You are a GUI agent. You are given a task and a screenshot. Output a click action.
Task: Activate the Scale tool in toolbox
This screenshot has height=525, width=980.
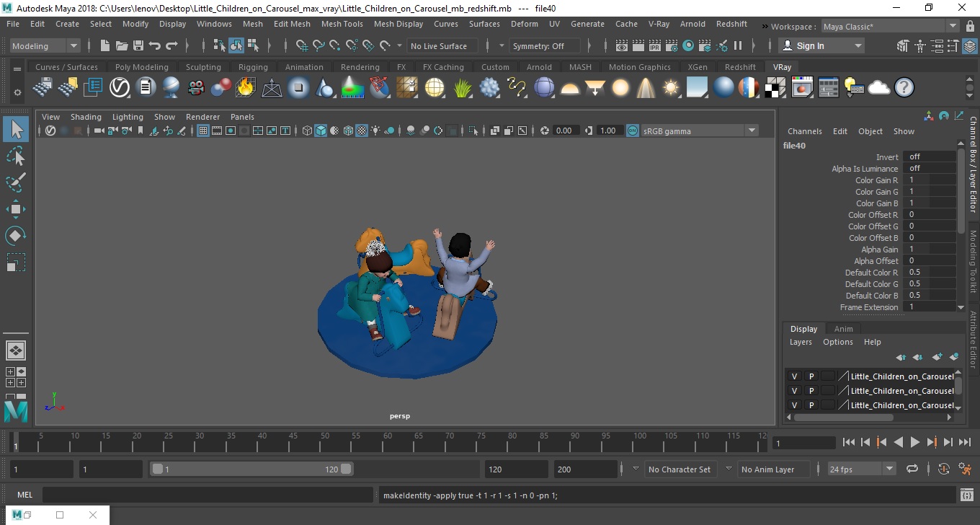[16, 262]
